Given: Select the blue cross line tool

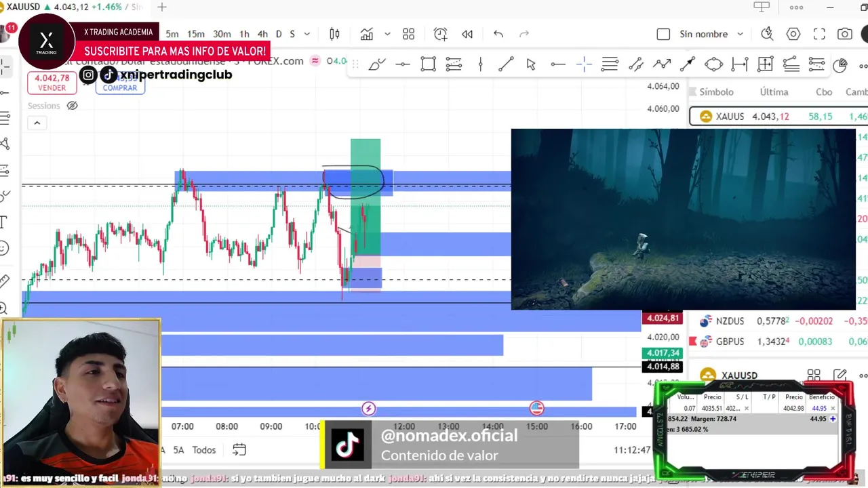Looking at the screenshot, I should [x=584, y=64].
